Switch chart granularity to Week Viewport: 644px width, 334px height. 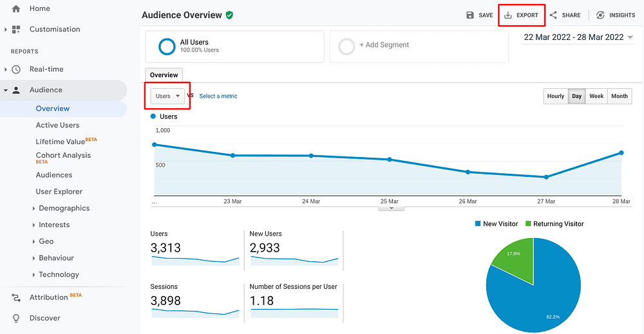(596, 97)
